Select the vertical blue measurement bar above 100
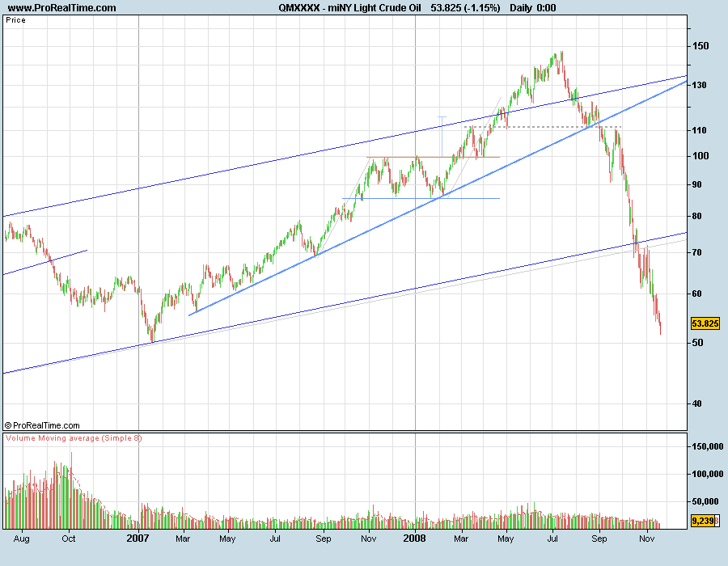This screenshot has height=566, width=728. click(x=442, y=137)
